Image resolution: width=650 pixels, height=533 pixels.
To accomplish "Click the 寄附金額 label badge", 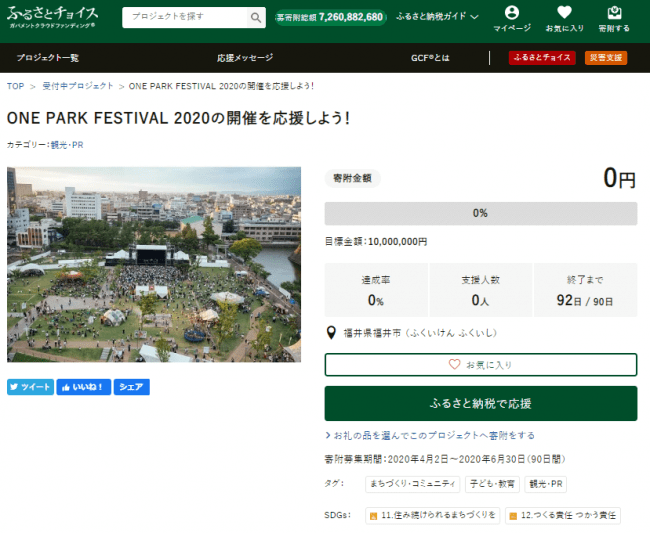I will (352, 179).
